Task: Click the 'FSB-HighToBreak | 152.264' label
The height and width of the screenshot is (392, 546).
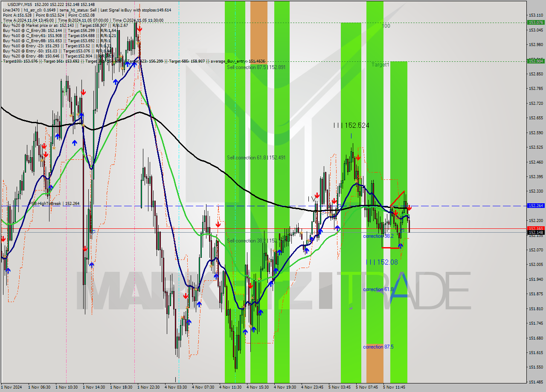Action: point(54,204)
